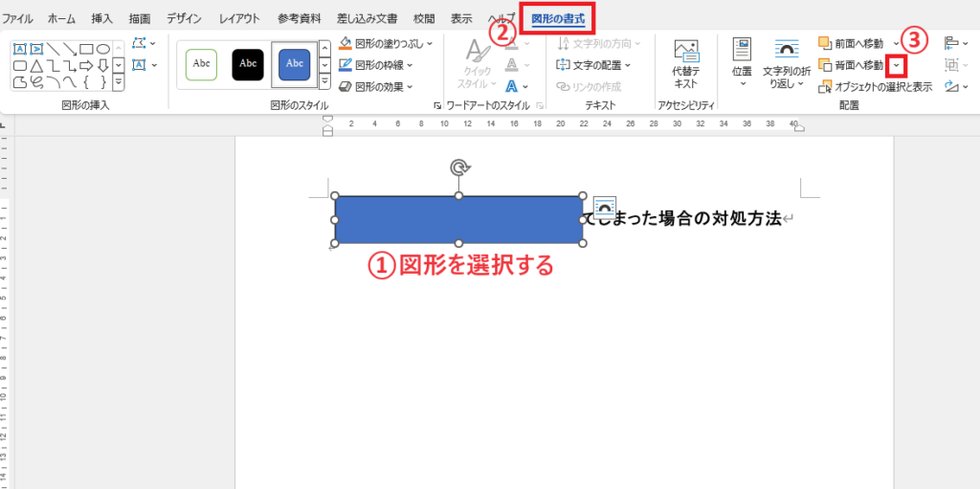Expand the full shapes gallery
This screenshot has height=489, width=980.
click(x=118, y=82)
